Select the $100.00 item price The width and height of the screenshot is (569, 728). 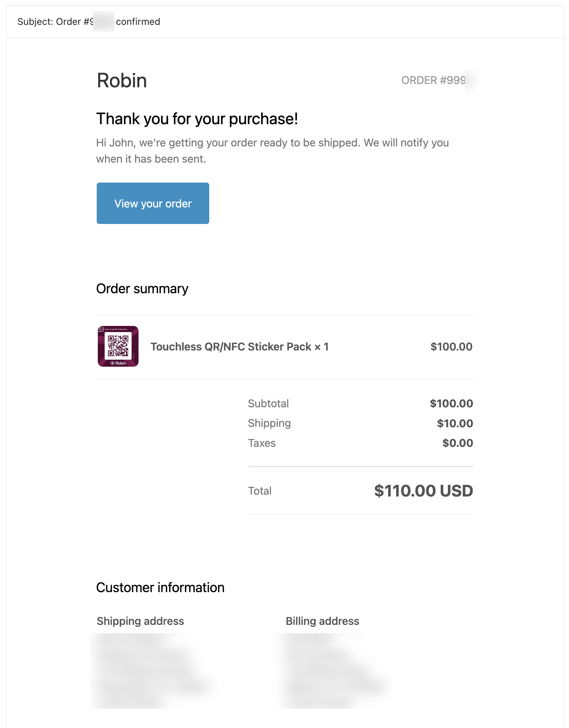pos(451,347)
